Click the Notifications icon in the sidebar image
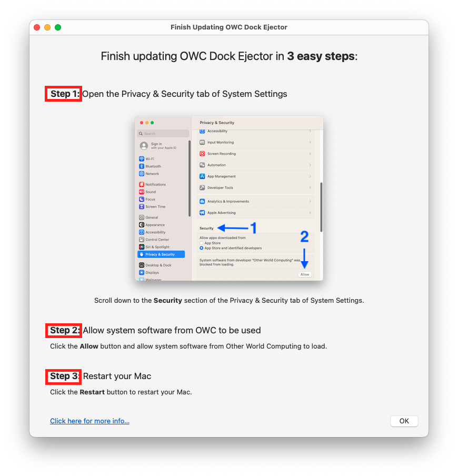458x476 pixels. [142, 184]
